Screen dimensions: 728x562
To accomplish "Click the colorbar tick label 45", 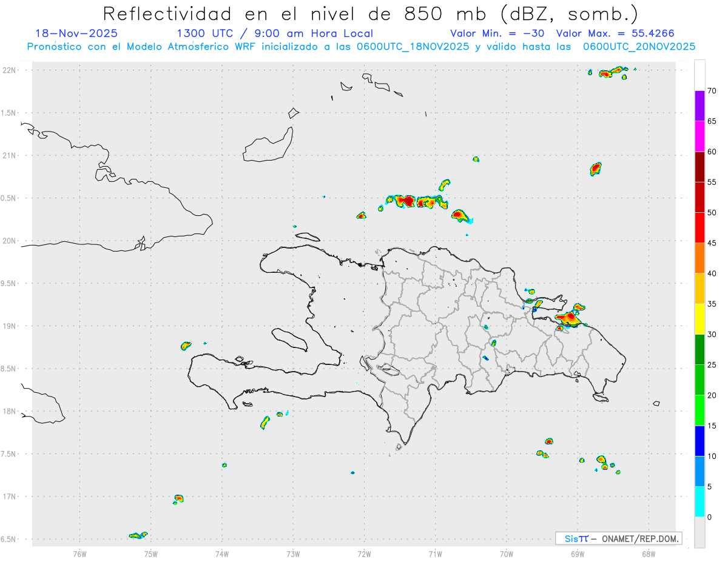I will [712, 243].
